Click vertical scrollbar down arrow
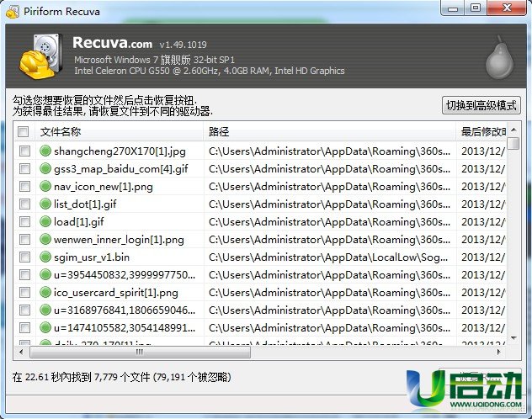The image size is (532, 419). coord(513,338)
